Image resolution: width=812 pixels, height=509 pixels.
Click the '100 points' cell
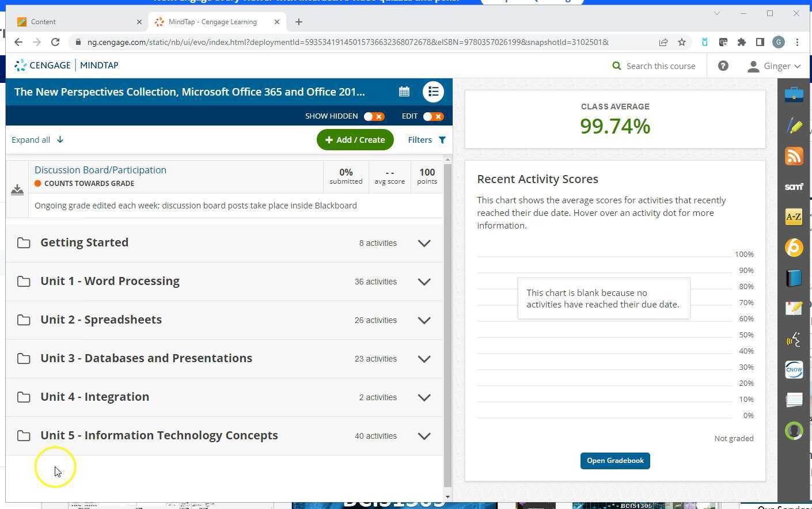427,176
